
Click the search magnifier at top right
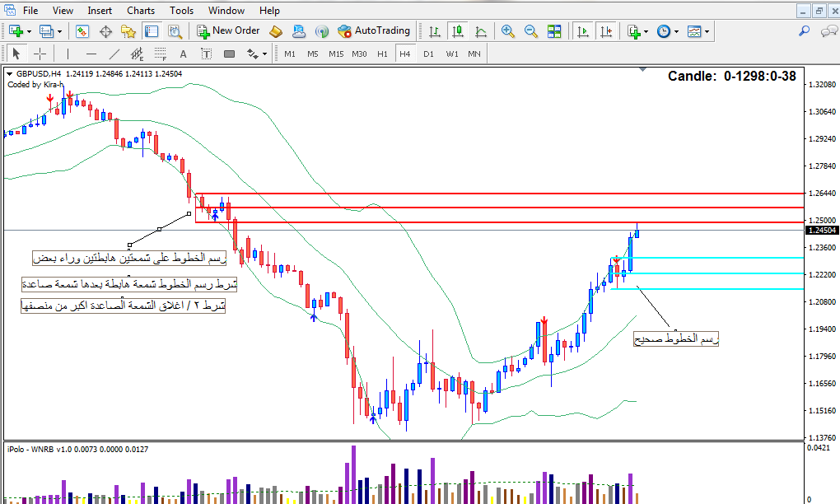pyautogui.click(x=805, y=31)
